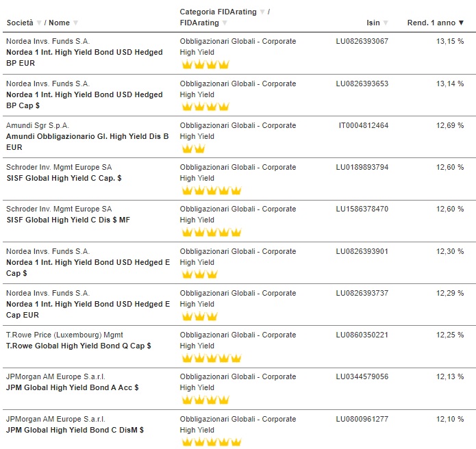The width and height of the screenshot is (476, 449).
Task: Click five-crown rating of T.Rowe fund
Action: [211, 358]
